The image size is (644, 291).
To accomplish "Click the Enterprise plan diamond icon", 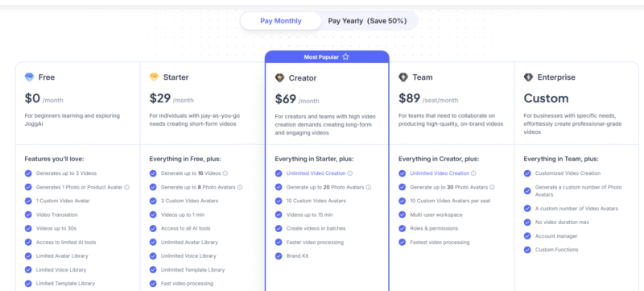I will click(528, 77).
